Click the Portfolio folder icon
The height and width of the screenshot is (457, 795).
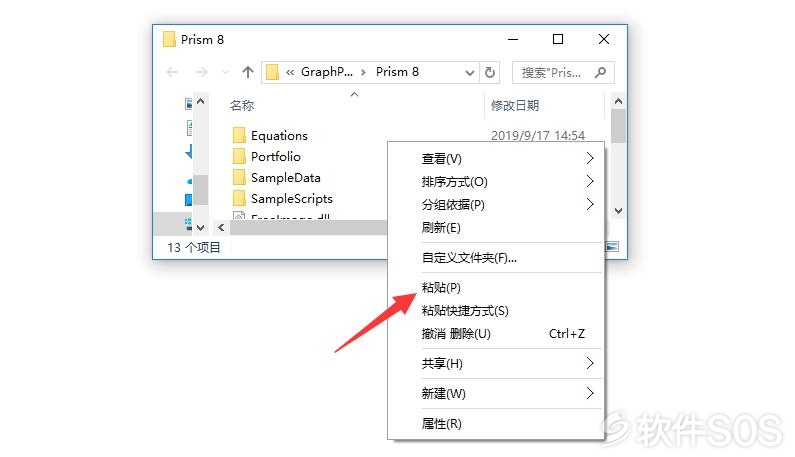(x=239, y=156)
